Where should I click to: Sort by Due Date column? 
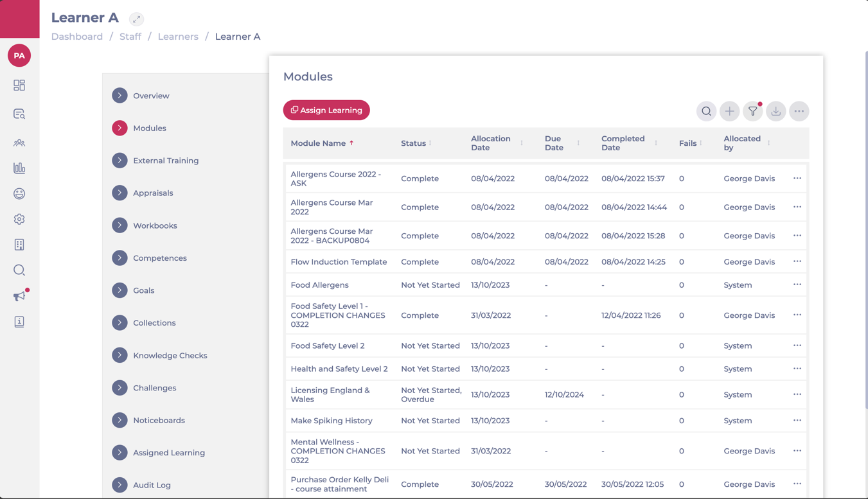point(562,143)
